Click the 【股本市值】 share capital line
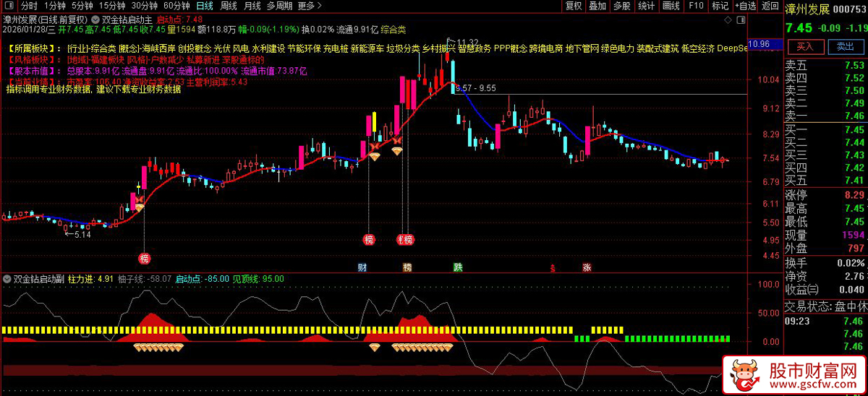The image size is (868, 396). pos(158,72)
